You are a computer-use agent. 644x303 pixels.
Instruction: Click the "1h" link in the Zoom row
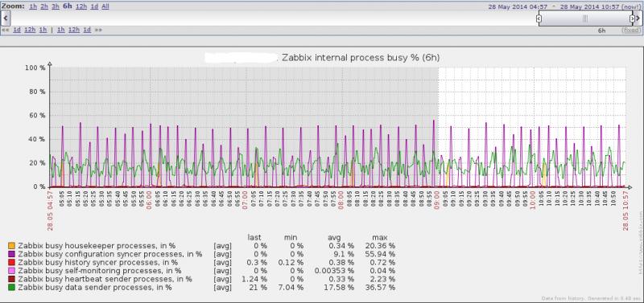coord(33,6)
